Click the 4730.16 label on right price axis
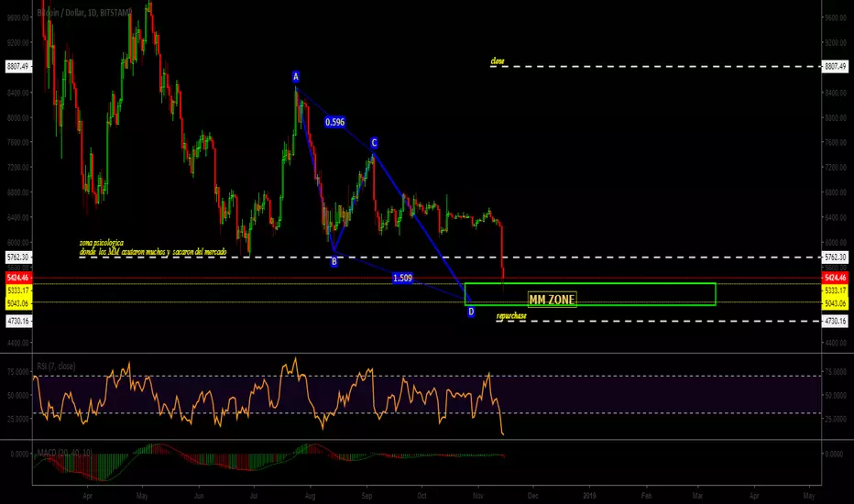The image size is (854, 504). point(836,321)
